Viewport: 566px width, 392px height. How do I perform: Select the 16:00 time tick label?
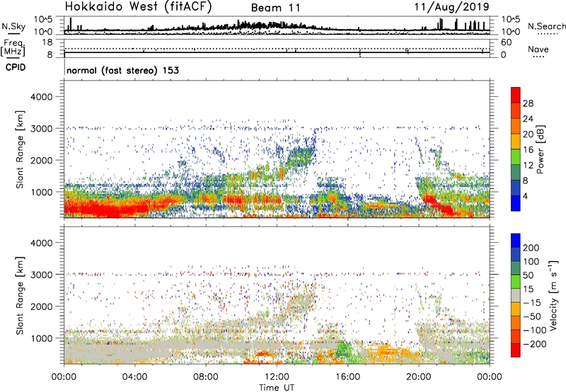347,377
